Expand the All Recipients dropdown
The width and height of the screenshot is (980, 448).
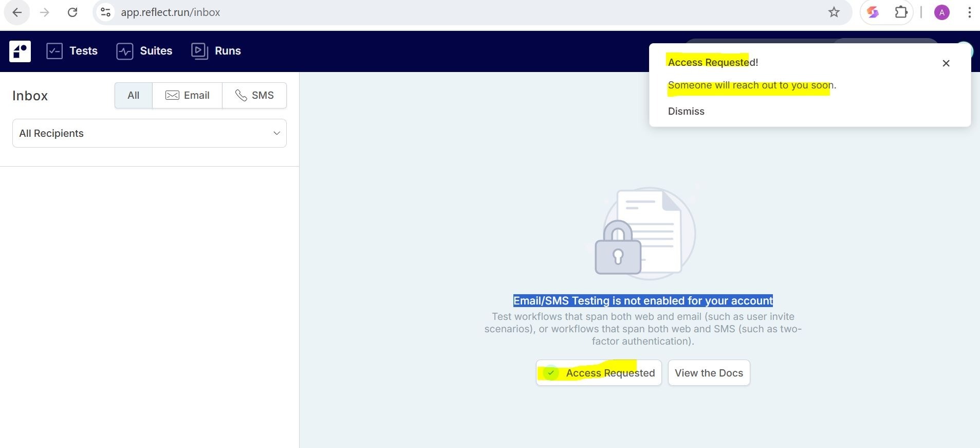click(149, 133)
